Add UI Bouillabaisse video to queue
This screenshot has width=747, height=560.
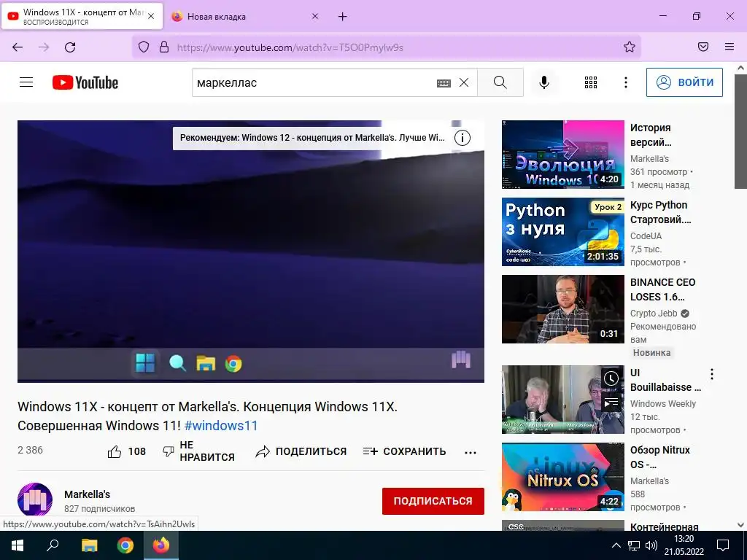[x=611, y=402]
